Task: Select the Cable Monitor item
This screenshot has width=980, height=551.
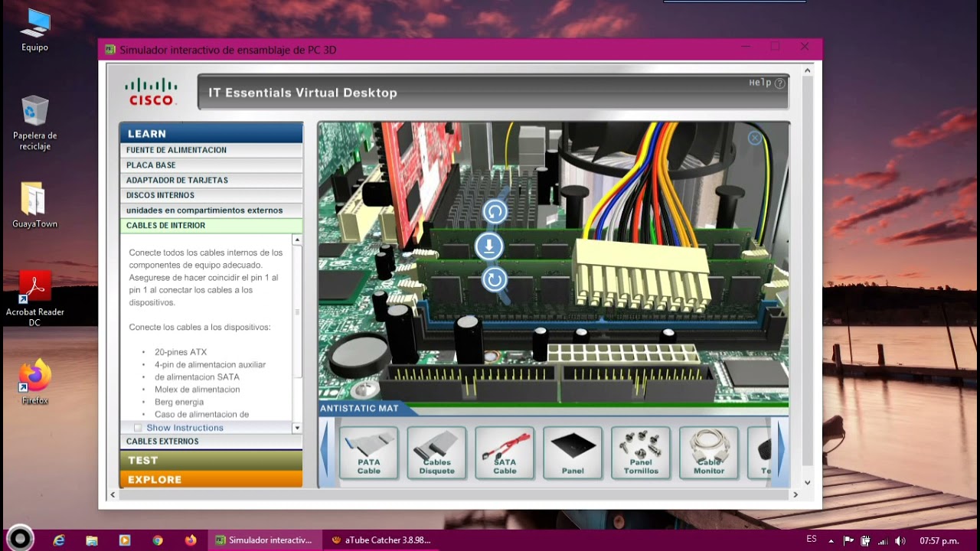Action: point(709,453)
